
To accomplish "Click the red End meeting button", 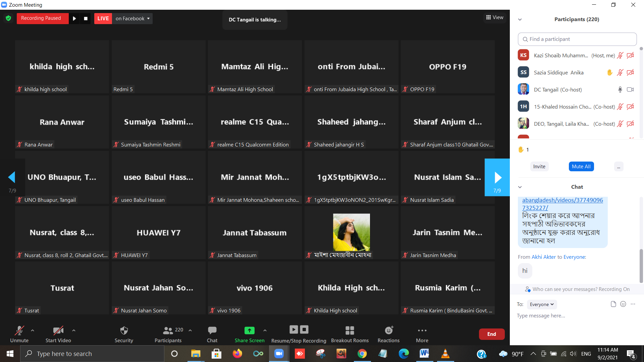I will 492,334.
